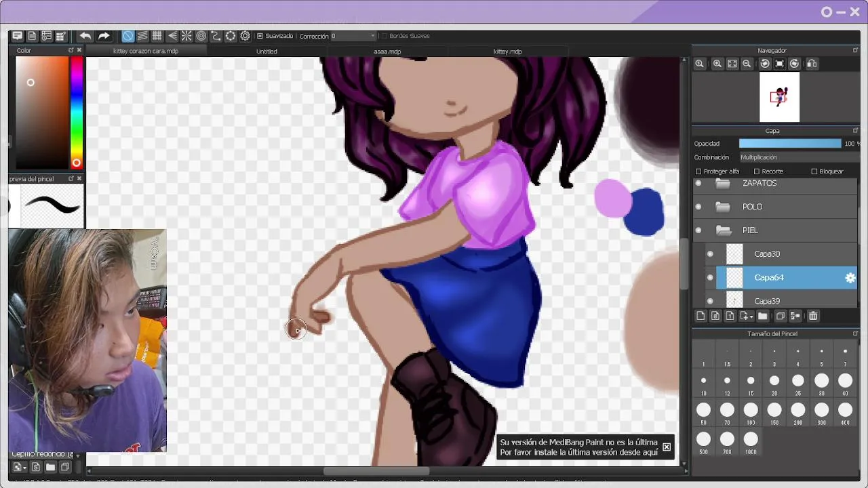Enable the curve snap guide
Viewport: 868px width, 488px height.
(x=216, y=36)
